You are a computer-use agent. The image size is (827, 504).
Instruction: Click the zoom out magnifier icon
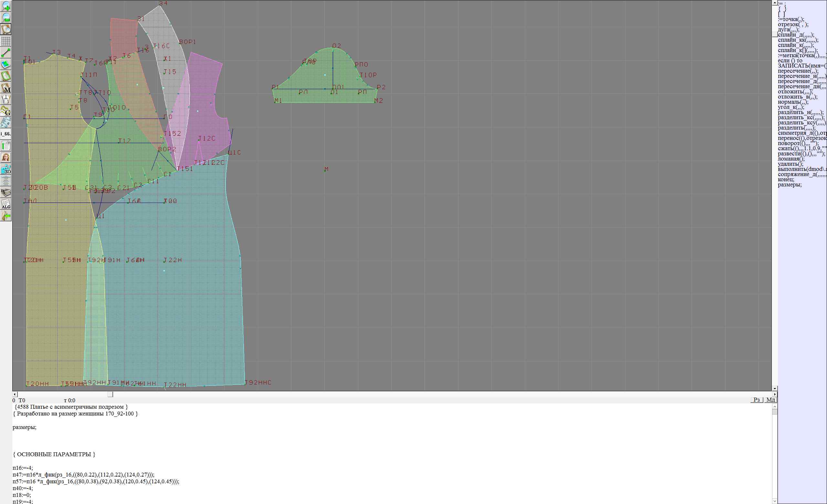[x=6, y=17]
